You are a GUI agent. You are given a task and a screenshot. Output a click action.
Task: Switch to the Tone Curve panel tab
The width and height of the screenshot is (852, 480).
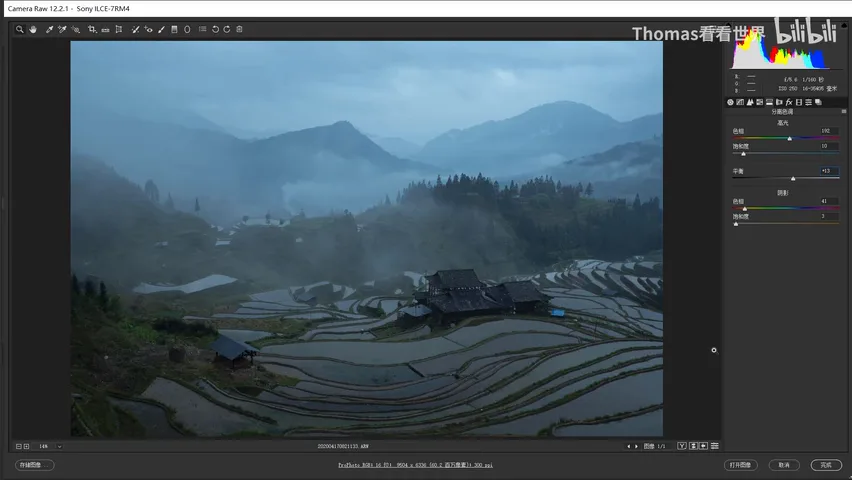(x=740, y=102)
